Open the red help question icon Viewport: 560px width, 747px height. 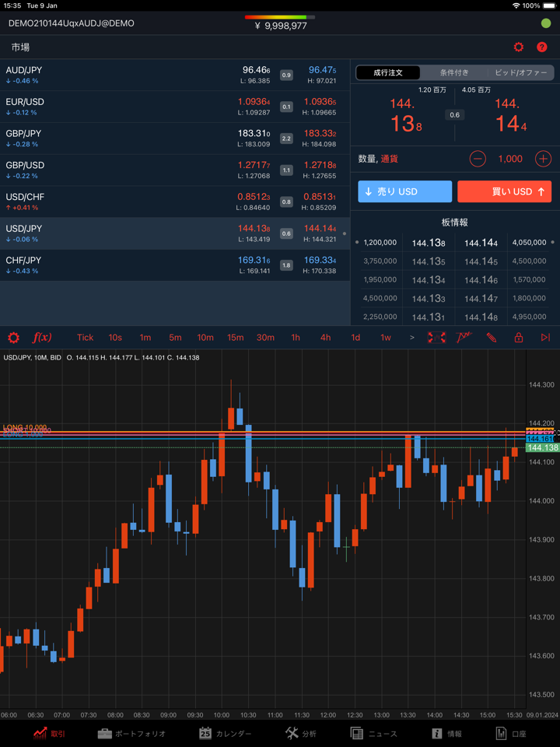tap(542, 47)
